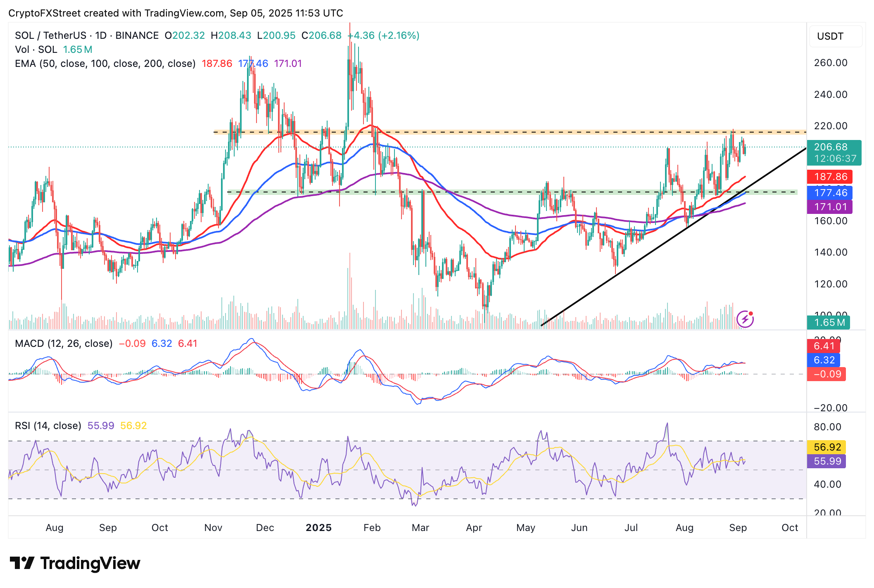Click the purple lightning bolt replay icon
Screen dimensions: 874x588
point(745,319)
